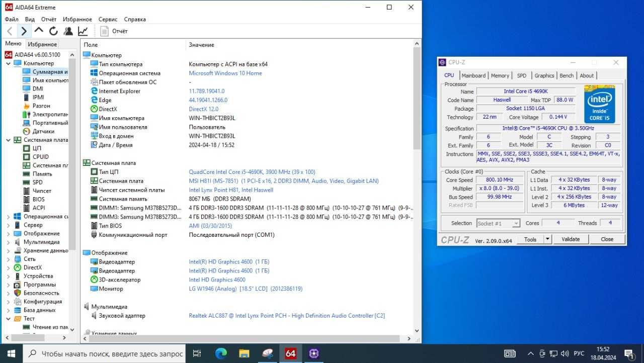Switch to the Меню sidebar tab
Viewport: 644px width, 363px height.
pos(13,44)
